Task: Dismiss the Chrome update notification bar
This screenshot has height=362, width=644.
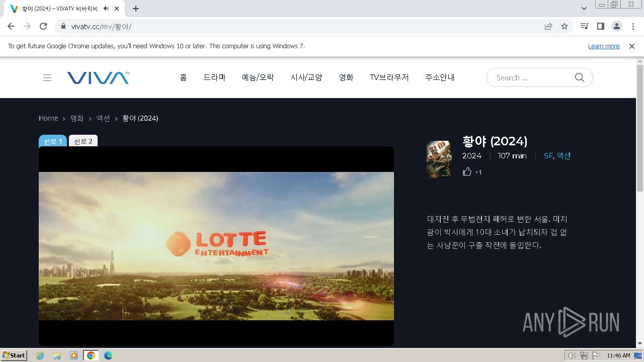Action: (x=632, y=46)
